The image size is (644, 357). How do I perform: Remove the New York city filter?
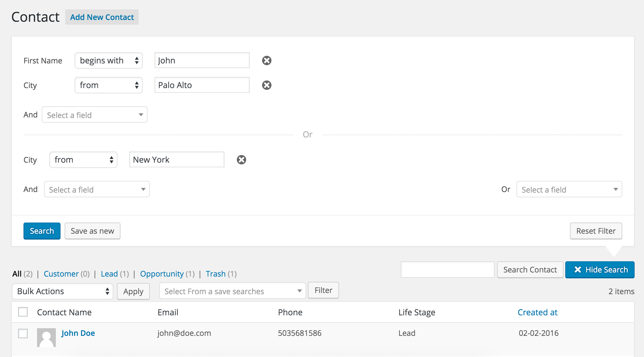241,160
